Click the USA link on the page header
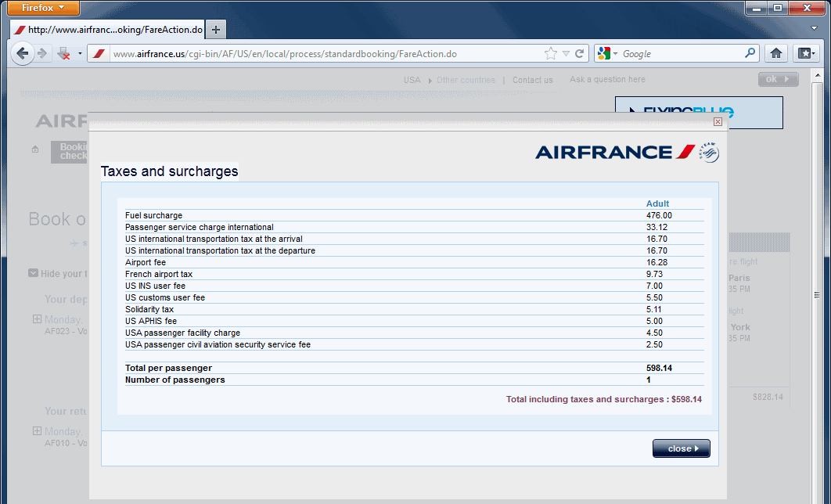The width and height of the screenshot is (831, 504). 412,80
